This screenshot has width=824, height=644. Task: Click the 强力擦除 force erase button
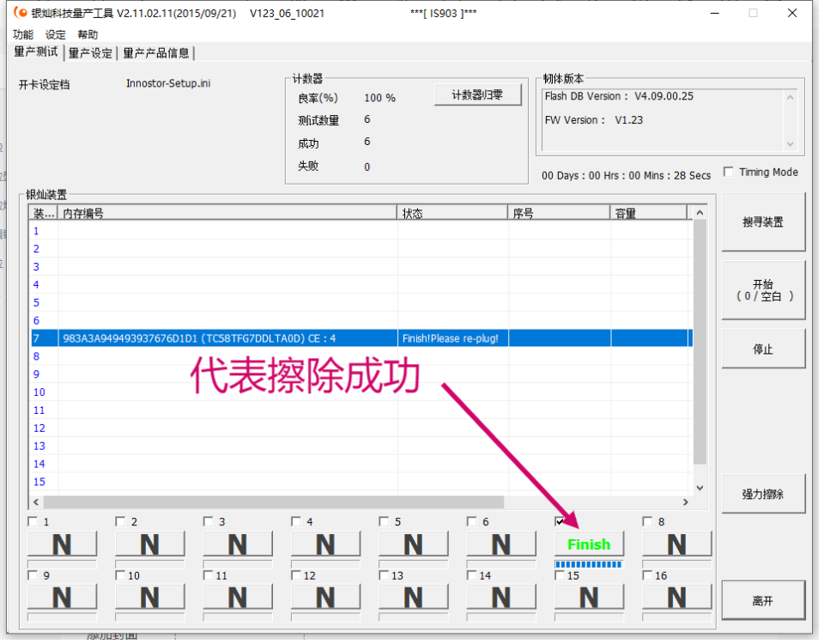click(x=762, y=493)
